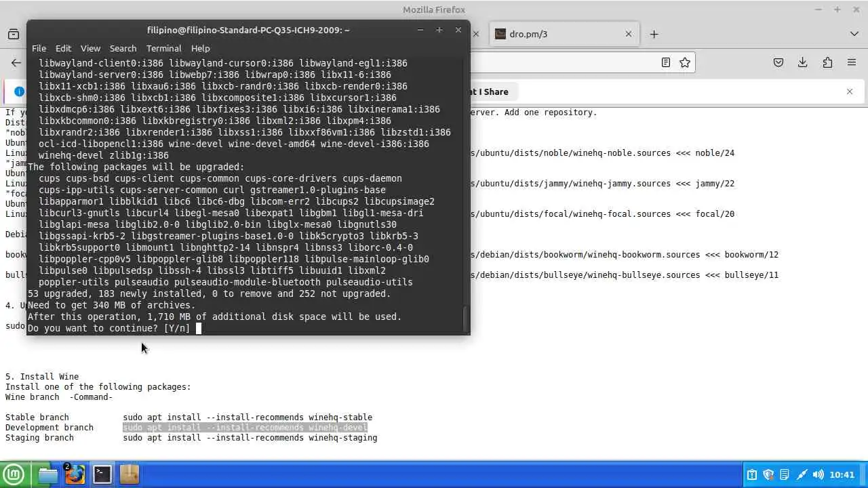
Task: Activate the terminal taskbar button
Action: tap(102, 474)
